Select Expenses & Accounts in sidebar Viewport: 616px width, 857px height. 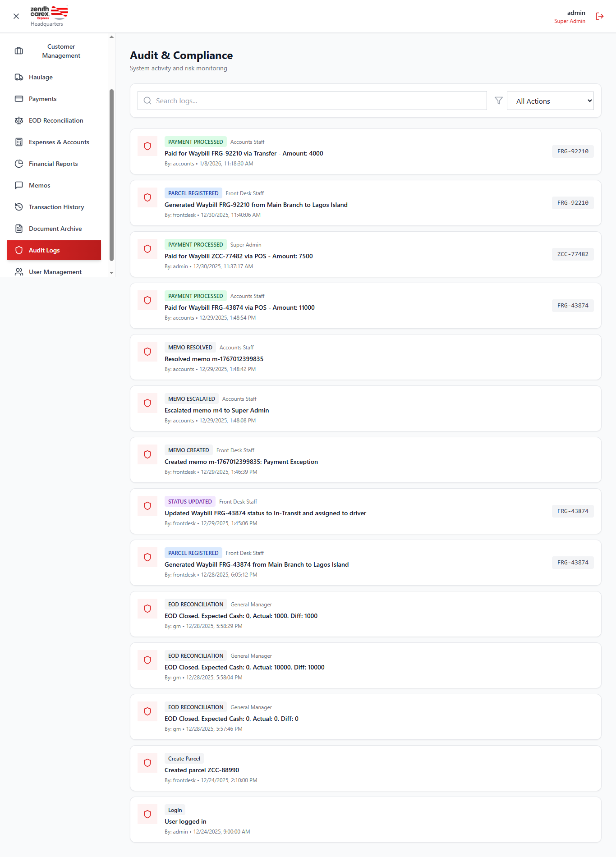point(59,142)
